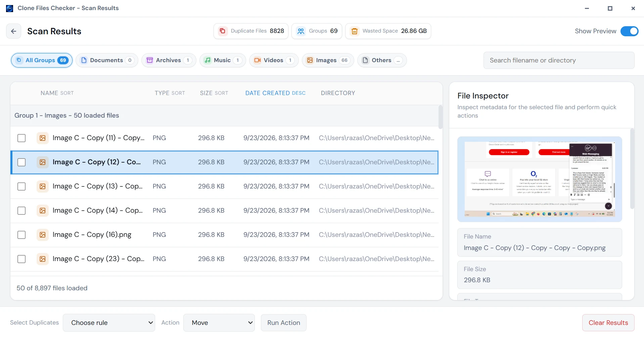The width and height of the screenshot is (644, 337).
Task: Filter results by Documents
Action: (x=107, y=60)
